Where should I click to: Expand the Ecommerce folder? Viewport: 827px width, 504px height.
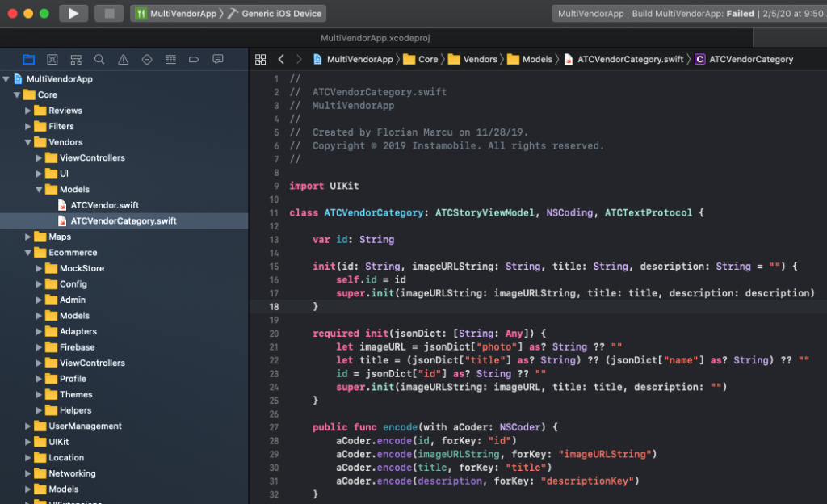click(29, 252)
